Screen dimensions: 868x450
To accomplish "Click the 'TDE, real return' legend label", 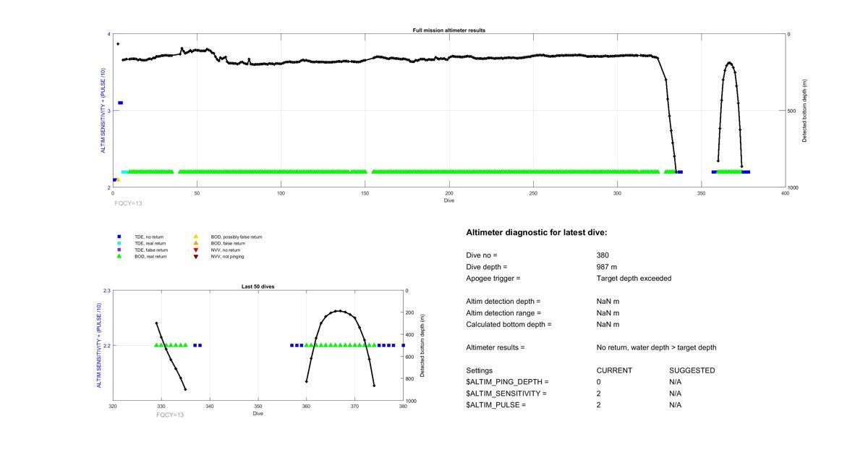I will (150, 243).
